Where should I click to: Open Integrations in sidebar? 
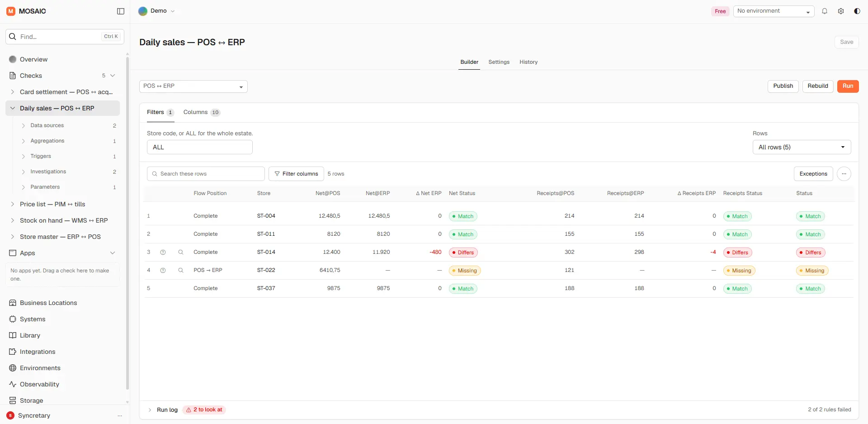(x=63, y=352)
